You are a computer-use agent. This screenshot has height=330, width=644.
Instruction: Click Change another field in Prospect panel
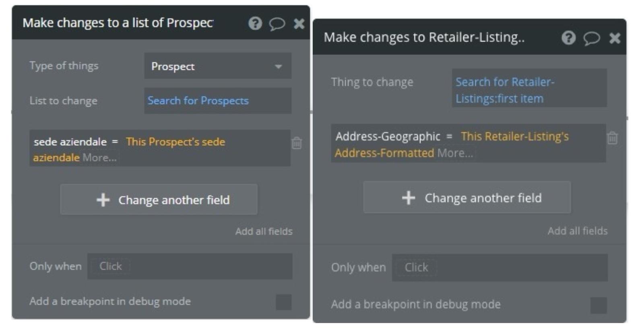[159, 200]
